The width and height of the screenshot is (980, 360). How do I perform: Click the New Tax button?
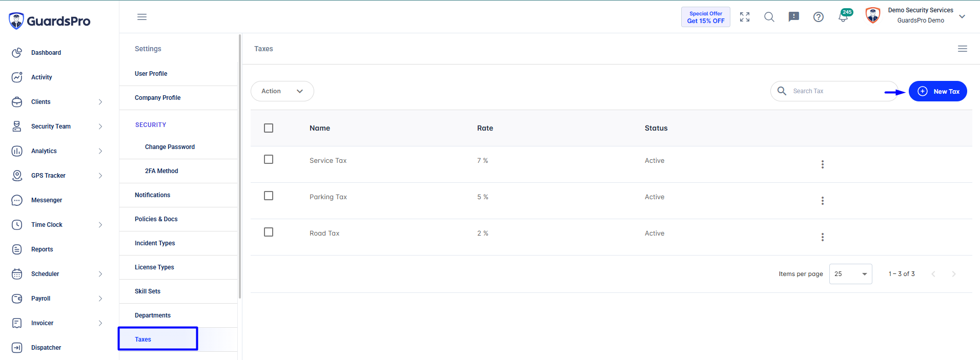click(938, 91)
